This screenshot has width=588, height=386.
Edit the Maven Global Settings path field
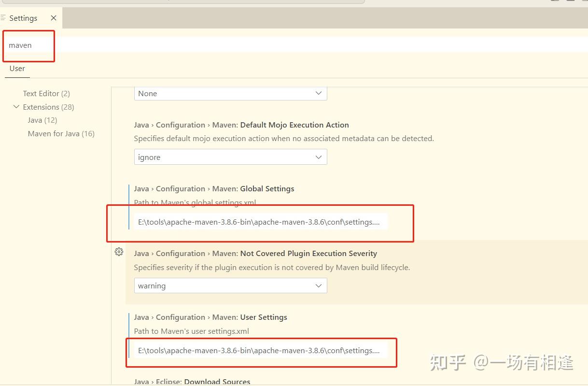260,222
